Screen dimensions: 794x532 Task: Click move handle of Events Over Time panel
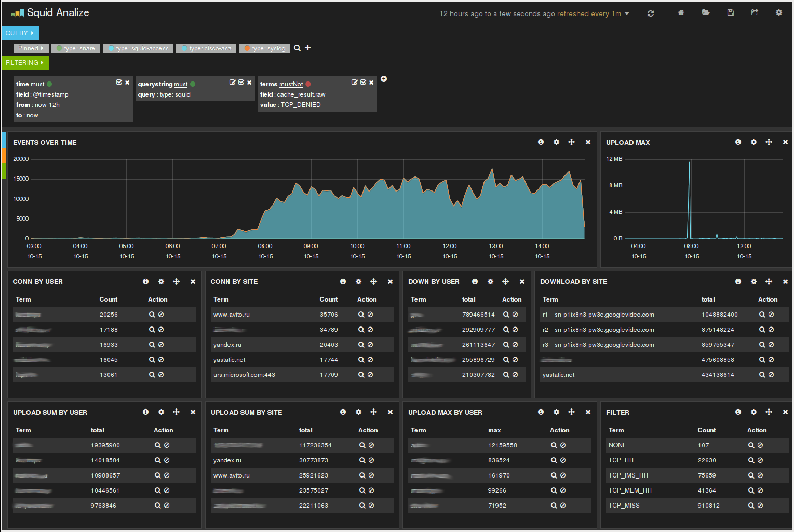coord(571,142)
